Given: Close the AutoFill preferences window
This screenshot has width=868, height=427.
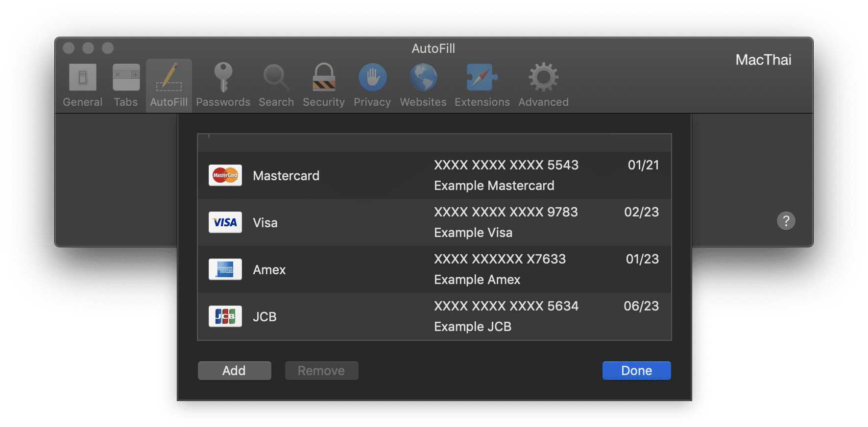Looking at the screenshot, I should click(x=69, y=48).
